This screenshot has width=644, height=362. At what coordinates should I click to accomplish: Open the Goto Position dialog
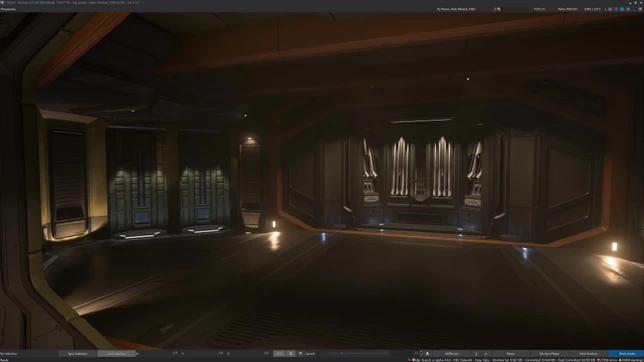(x=588, y=353)
